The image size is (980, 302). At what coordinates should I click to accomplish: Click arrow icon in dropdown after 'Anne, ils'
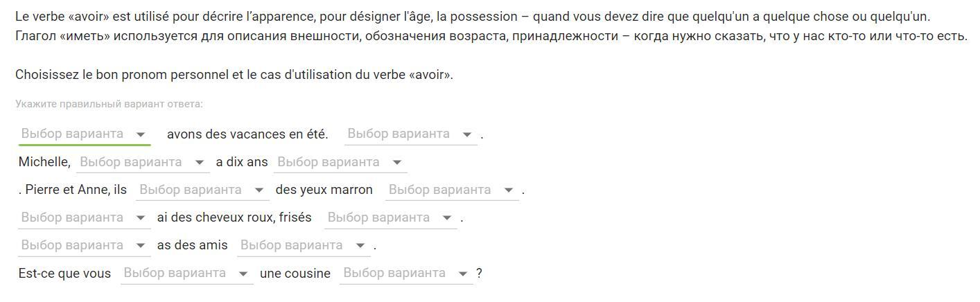tap(259, 190)
